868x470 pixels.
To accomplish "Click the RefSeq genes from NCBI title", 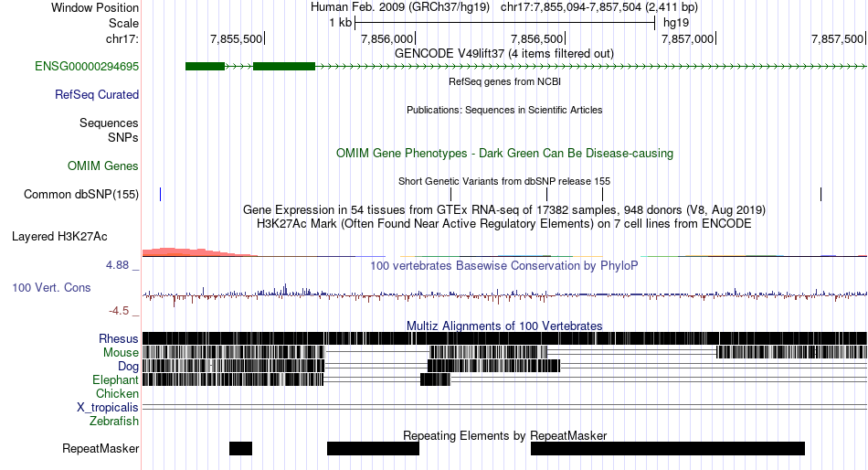I will coord(504,81).
